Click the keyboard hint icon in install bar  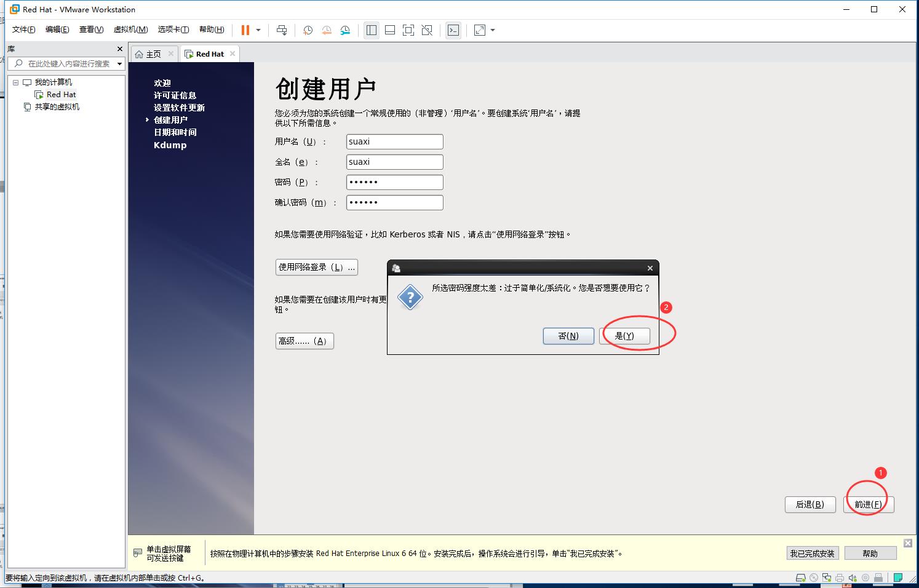tap(138, 554)
